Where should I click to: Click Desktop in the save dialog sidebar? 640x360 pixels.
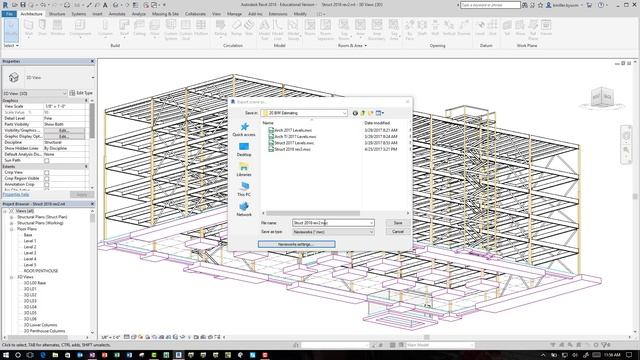point(244,149)
